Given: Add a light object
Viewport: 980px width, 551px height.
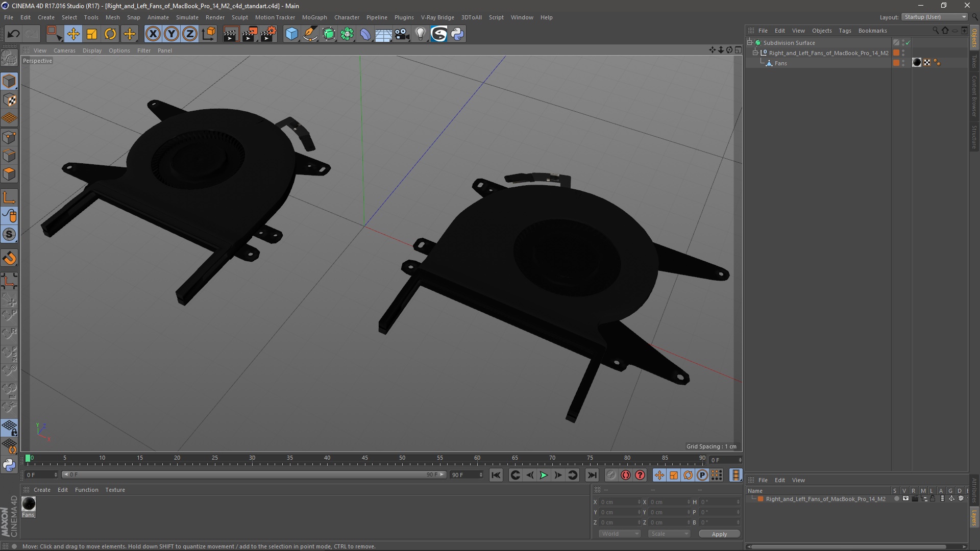Looking at the screenshot, I should [x=420, y=34].
